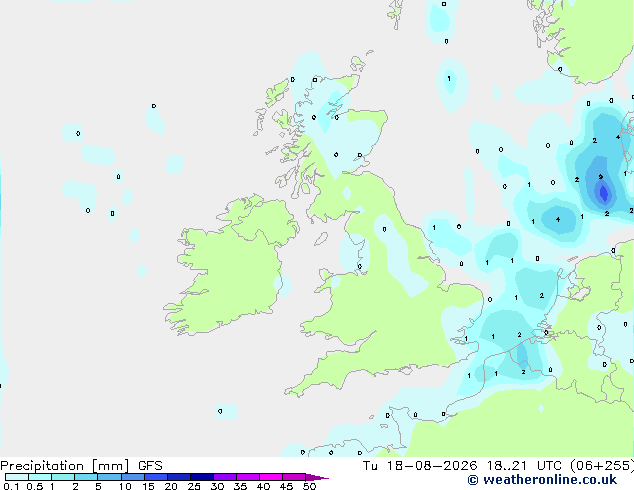Click the 0.1–0.5 mm legend color swatch
Viewport: 634px width, 490px height.
point(17,477)
